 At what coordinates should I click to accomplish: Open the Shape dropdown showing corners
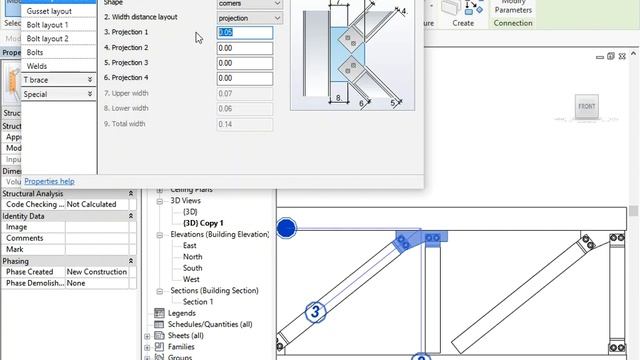[x=249, y=4]
